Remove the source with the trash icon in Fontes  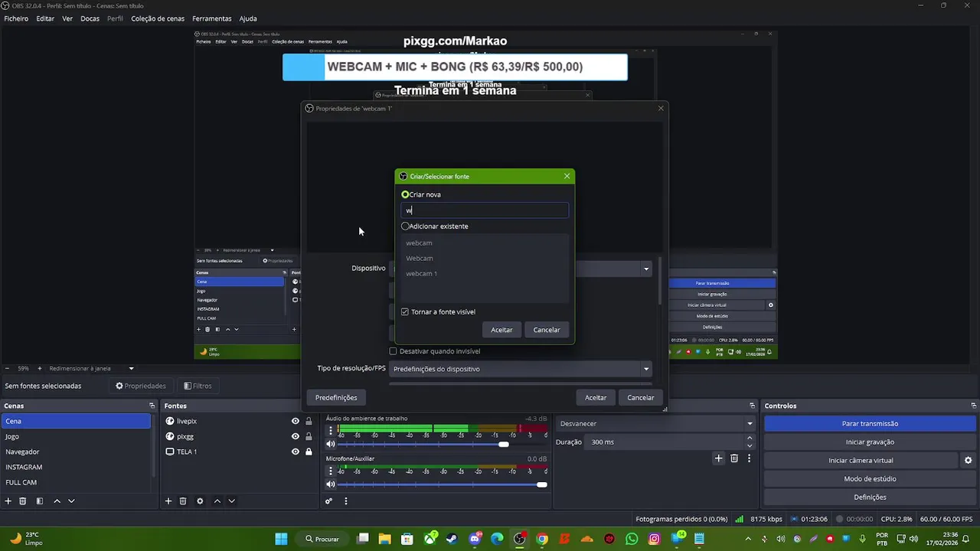(x=183, y=501)
